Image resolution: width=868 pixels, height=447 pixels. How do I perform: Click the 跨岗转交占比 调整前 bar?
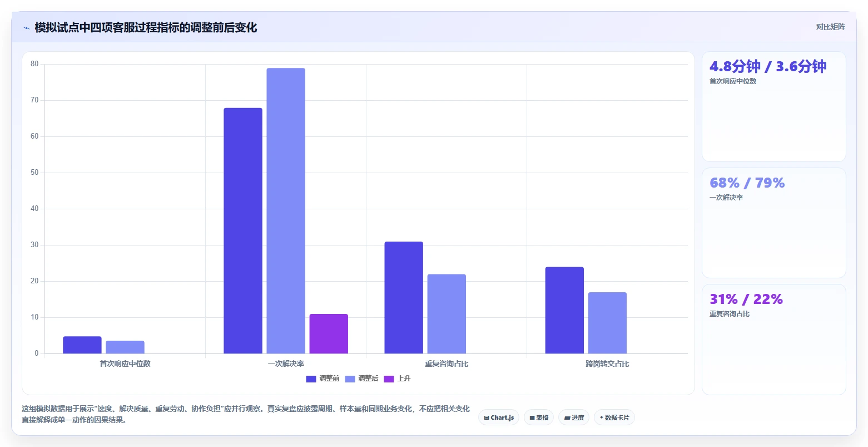(564, 310)
